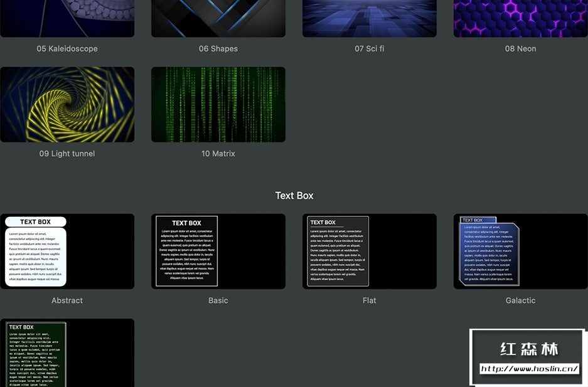
Task: Select the 06 Shapes background thumbnail
Action: pyautogui.click(x=218, y=18)
